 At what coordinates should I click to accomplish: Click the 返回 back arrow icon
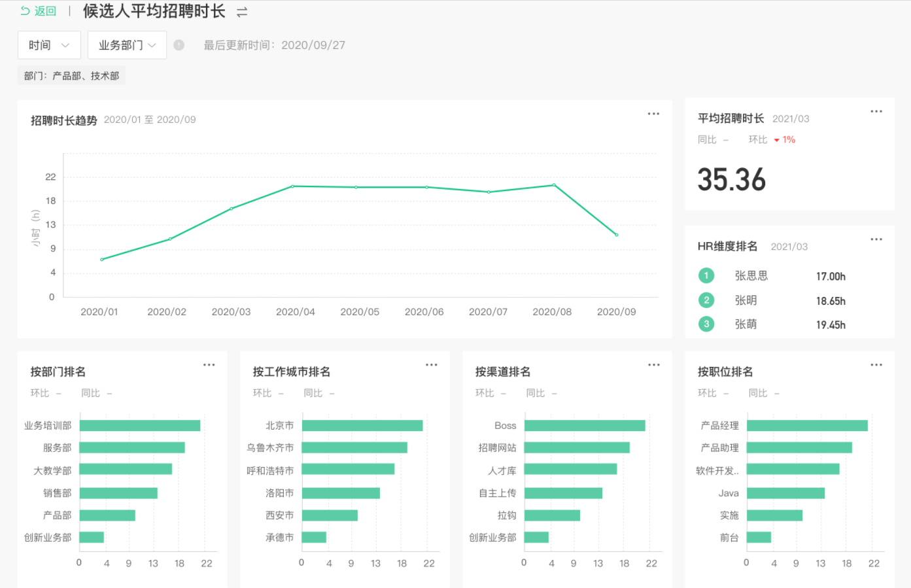point(25,10)
